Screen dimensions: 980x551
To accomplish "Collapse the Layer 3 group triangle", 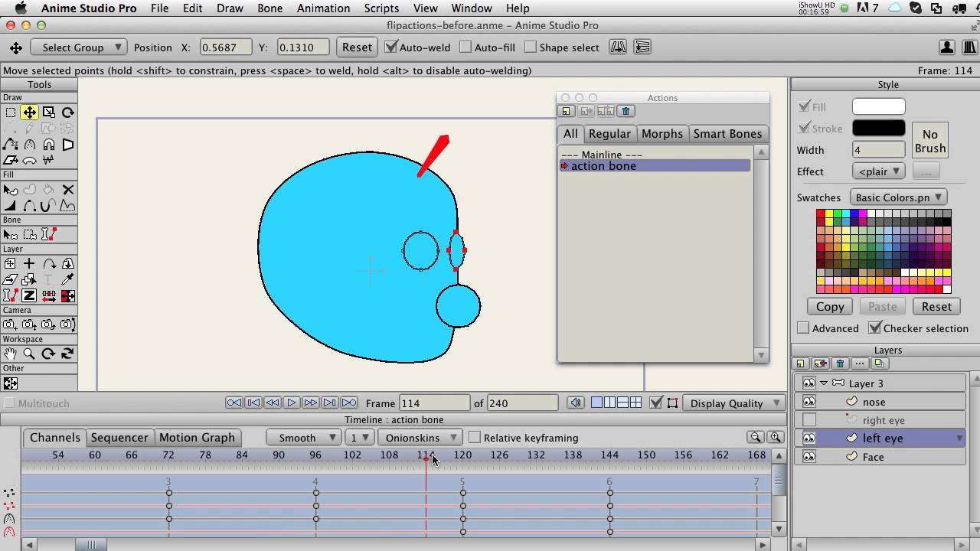I will 824,383.
